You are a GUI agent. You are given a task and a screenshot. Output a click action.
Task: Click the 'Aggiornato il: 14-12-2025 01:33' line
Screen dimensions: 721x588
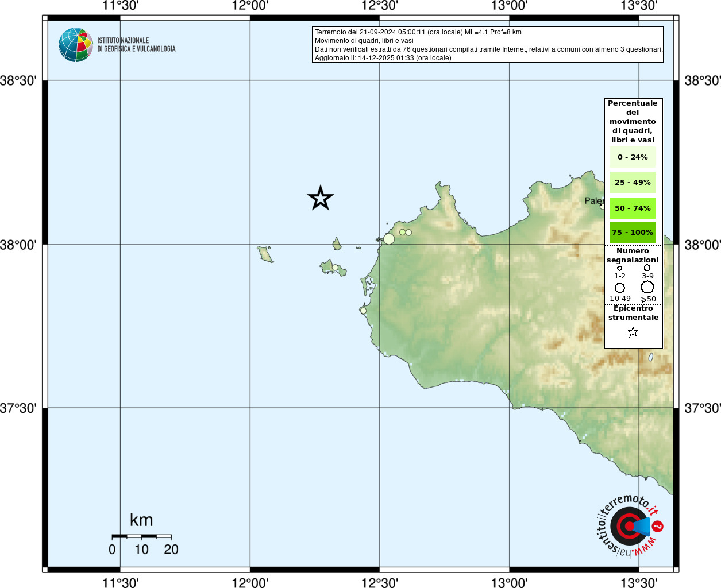(x=383, y=58)
